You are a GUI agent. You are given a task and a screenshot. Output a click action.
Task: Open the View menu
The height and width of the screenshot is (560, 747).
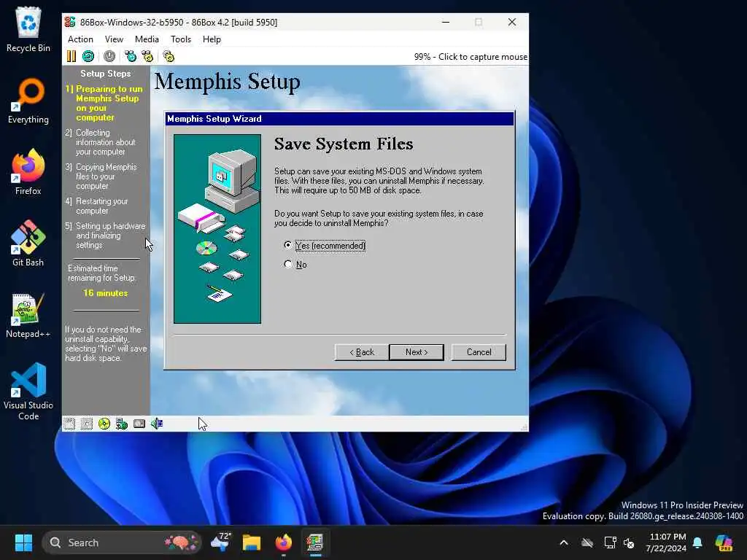click(x=114, y=39)
